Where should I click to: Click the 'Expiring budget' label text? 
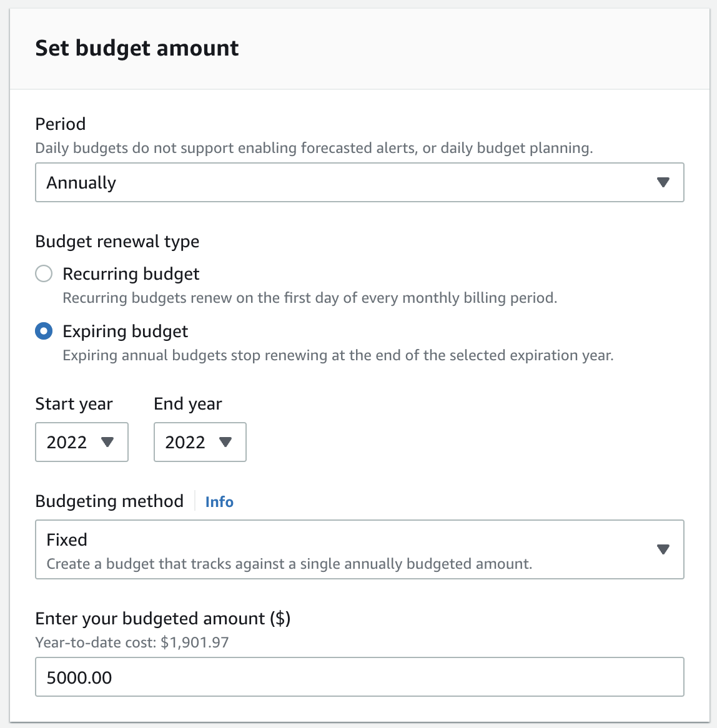tap(126, 332)
